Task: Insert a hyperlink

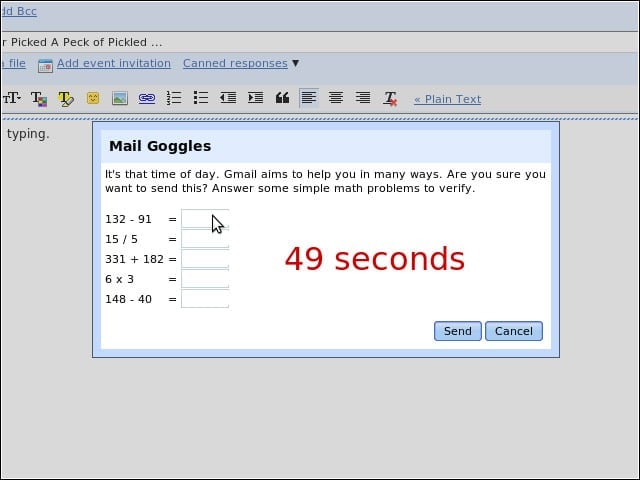Action: tap(147, 98)
